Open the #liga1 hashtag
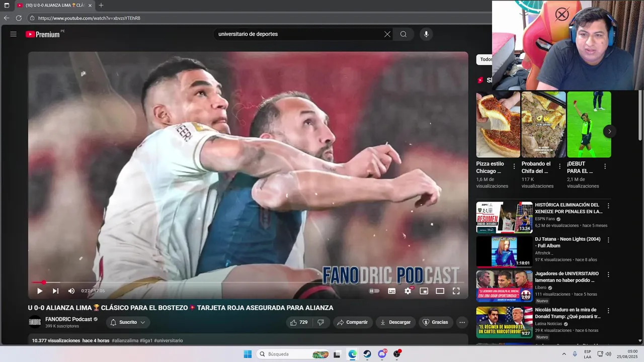This screenshot has height=362, width=644. coord(146,340)
